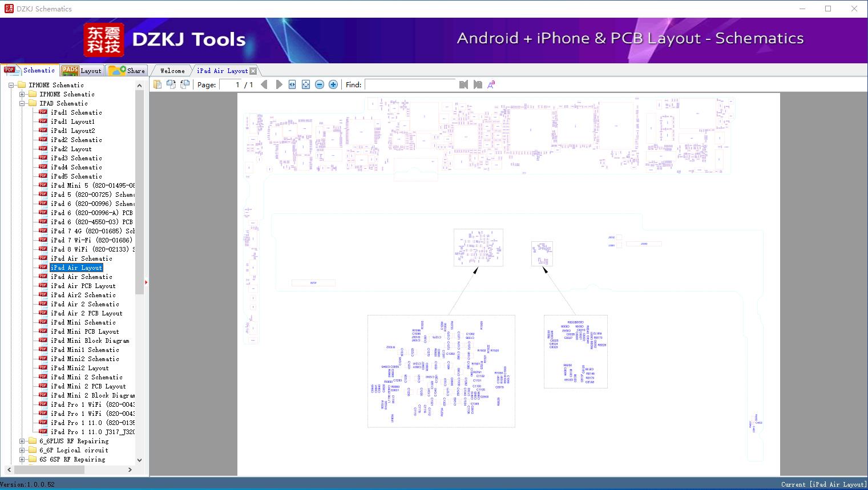
Task: Collapse the left panel with red arrow
Action: coord(146,282)
